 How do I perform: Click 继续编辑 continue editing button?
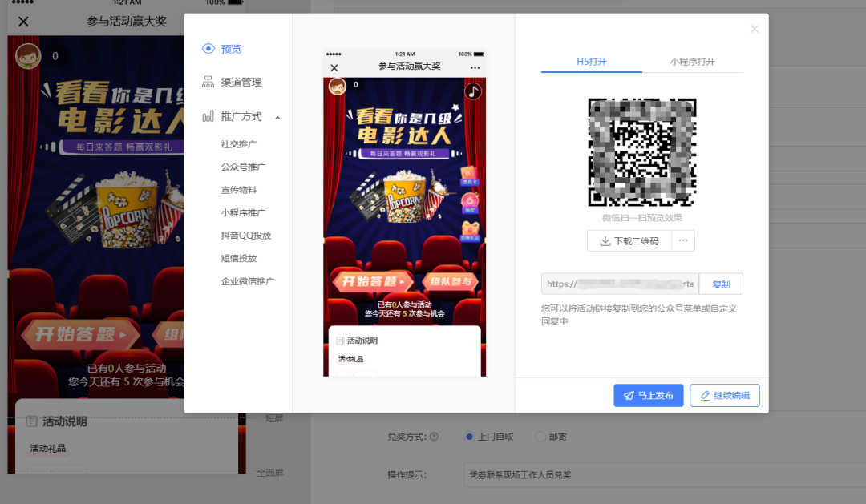725,395
